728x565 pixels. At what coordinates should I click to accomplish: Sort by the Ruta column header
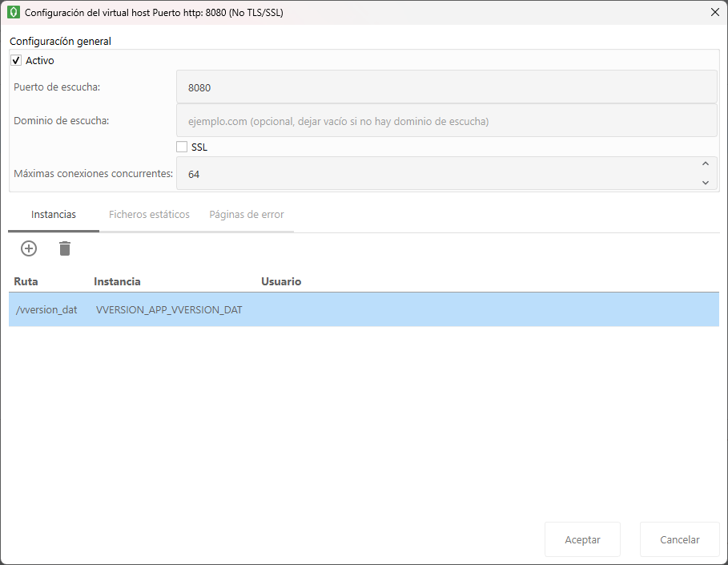tap(26, 281)
